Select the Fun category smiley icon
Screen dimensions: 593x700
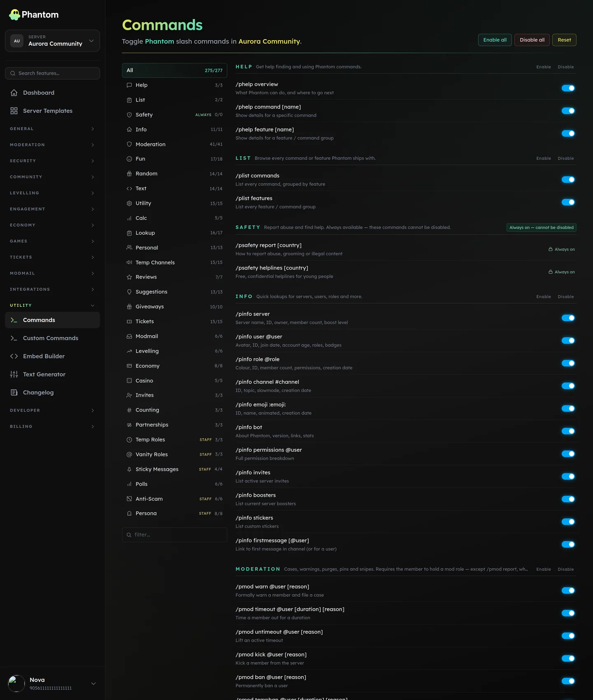coord(129,159)
